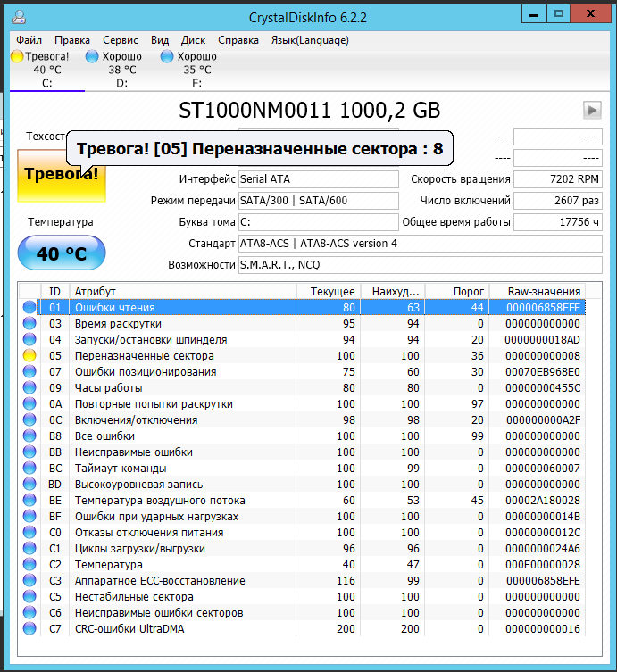Click the Интерфейс field showing Serial ATA
The height and width of the screenshot is (672, 617).
[x=318, y=179]
